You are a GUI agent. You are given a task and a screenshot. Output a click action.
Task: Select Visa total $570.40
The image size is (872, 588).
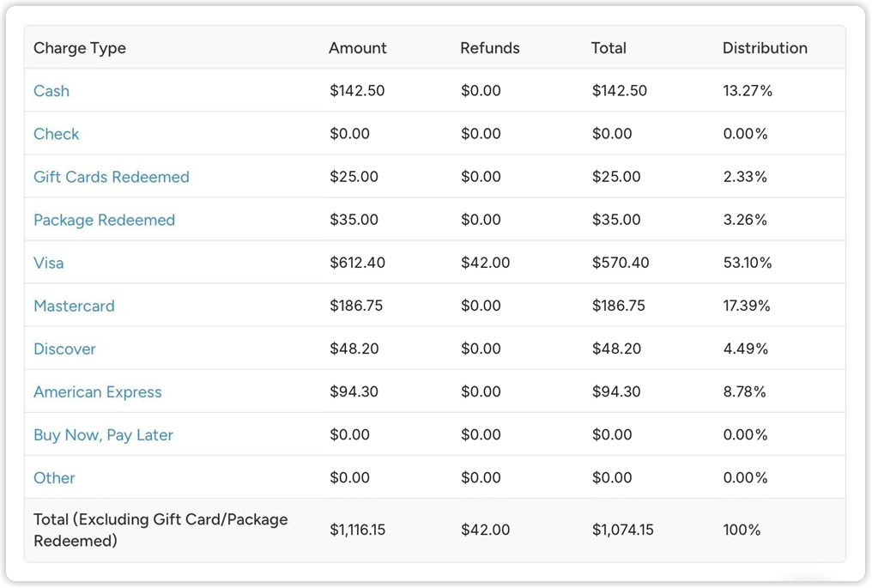coord(620,263)
